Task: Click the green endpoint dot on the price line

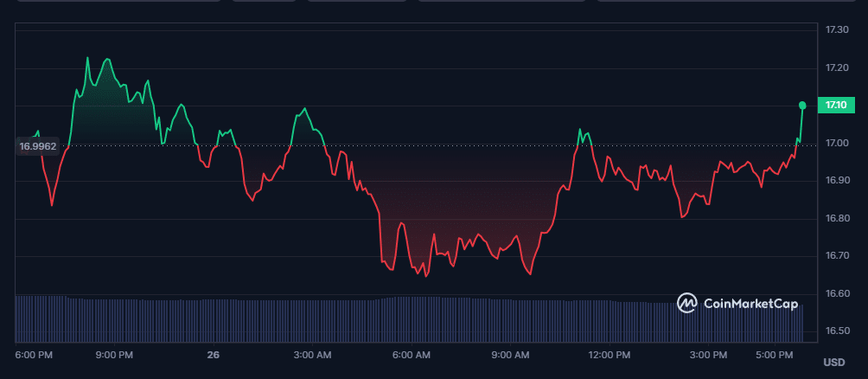Action: click(x=803, y=106)
